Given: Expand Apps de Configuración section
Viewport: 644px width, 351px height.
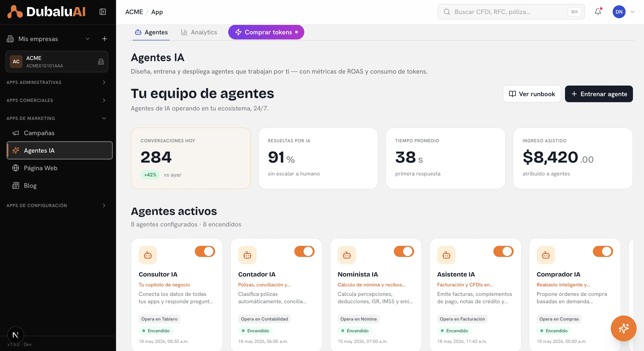Looking at the screenshot, I should pos(56,205).
